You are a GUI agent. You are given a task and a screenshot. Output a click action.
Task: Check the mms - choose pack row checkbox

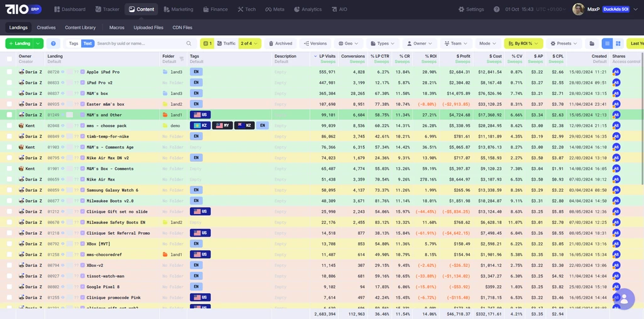point(9,125)
